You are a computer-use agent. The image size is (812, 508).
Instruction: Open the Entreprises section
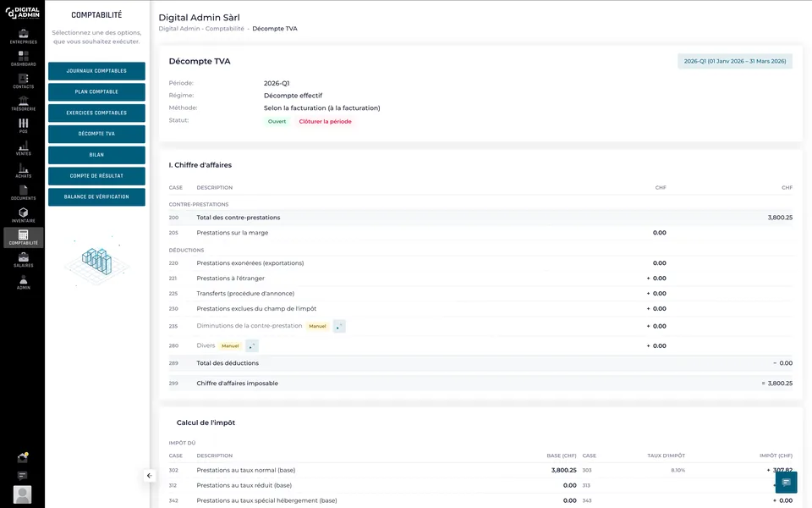(x=24, y=36)
